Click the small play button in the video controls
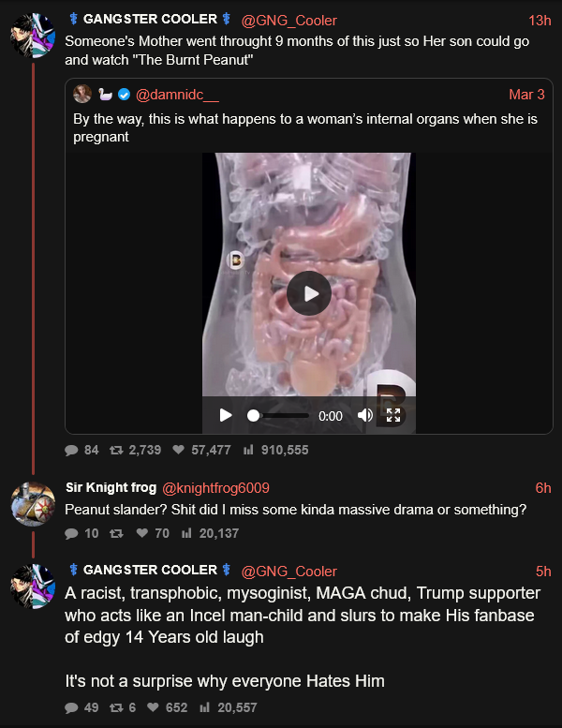This screenshot has height=728, width=562. pos(226,415)
